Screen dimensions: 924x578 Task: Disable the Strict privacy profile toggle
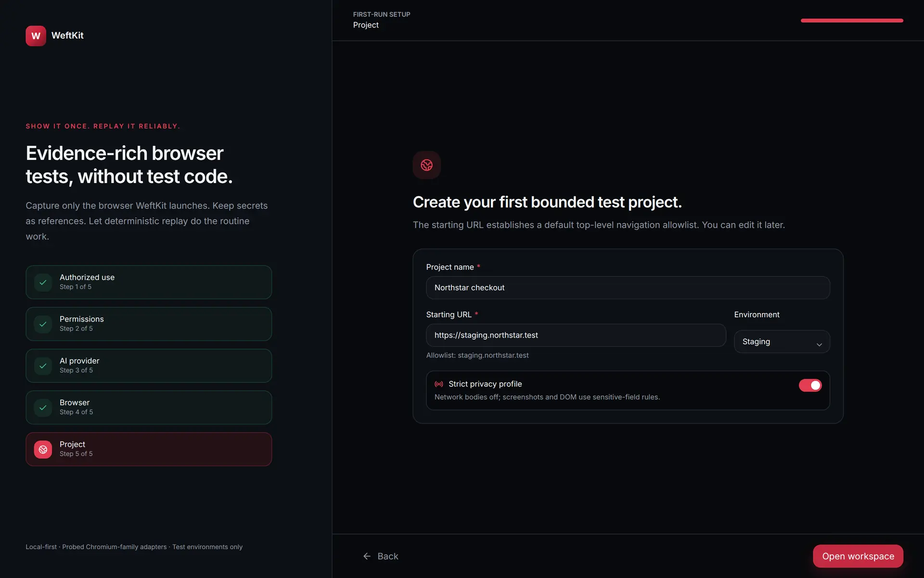click(x=810, y=385)
